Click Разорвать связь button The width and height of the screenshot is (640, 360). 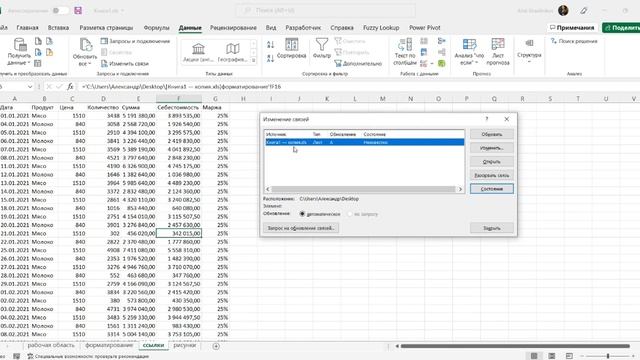point(491,175)
